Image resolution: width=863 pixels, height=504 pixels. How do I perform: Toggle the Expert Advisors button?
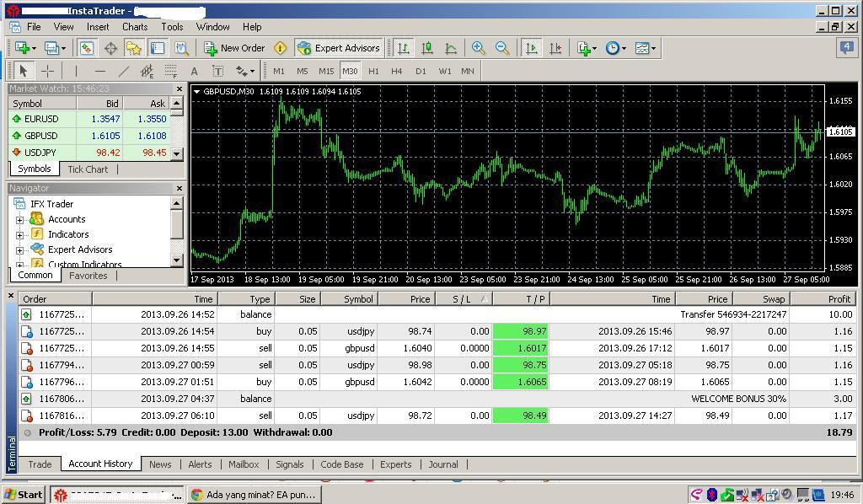coord(339,48)
